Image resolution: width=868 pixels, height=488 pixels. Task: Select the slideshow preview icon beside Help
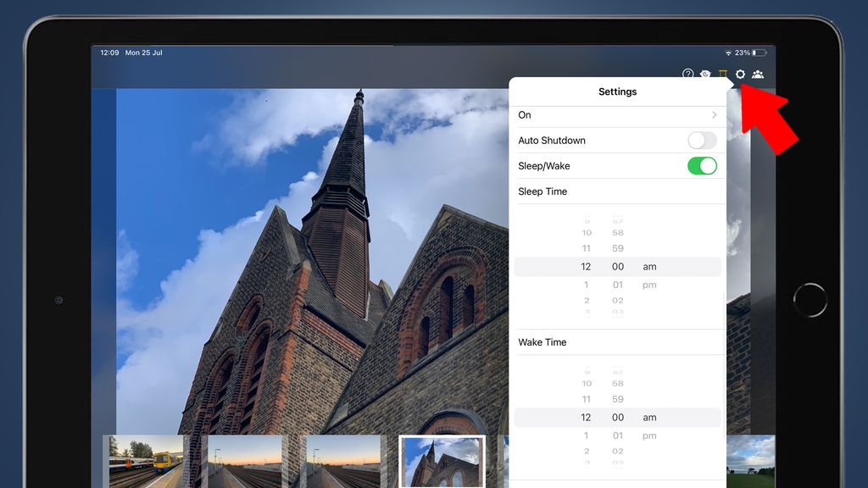pyautogui.click(x=704, y=75)
